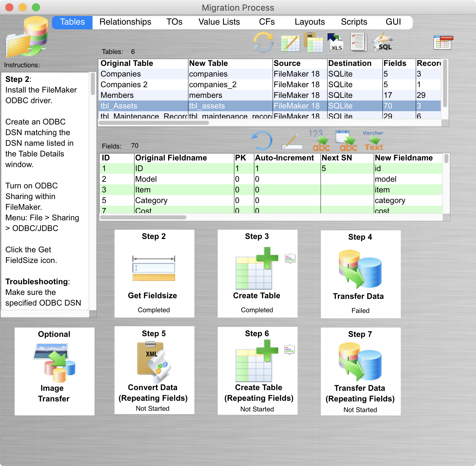476x466 pixels.
Task: Click the Step 7 Transfer Data icon
Action: 360,361
